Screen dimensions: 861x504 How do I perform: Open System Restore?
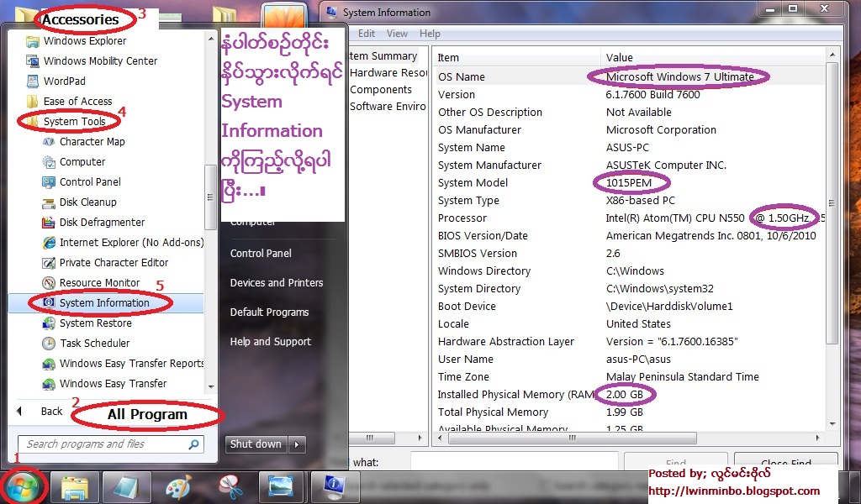[87, 323]
